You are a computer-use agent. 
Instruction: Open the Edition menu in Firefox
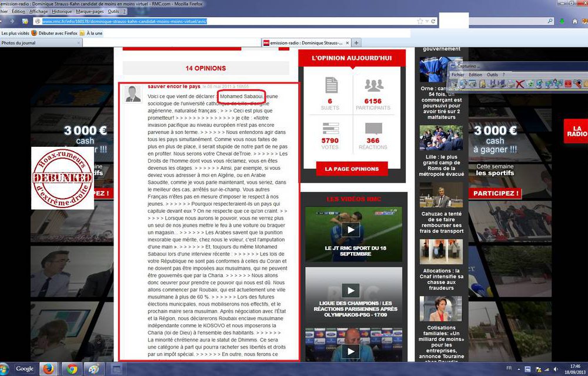[18, 12]
